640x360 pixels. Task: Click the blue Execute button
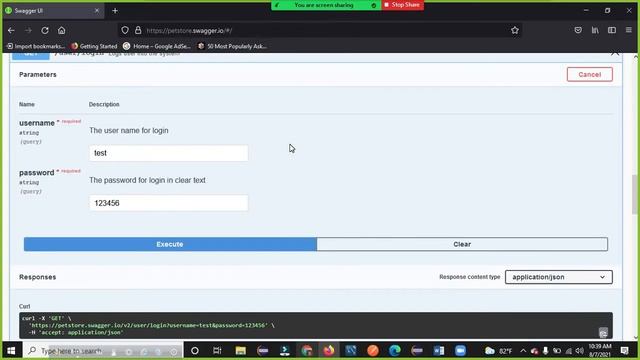click(x=170, y=244)
